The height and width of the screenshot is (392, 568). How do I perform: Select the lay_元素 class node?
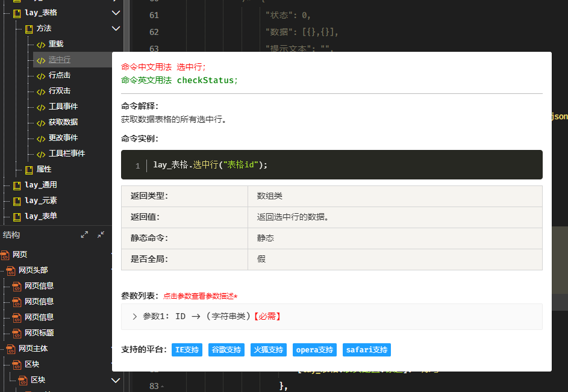coord(41,201)
